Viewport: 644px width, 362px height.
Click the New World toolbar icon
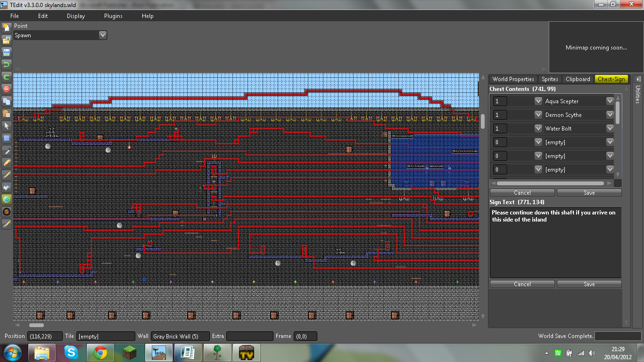tap(7, 27)
